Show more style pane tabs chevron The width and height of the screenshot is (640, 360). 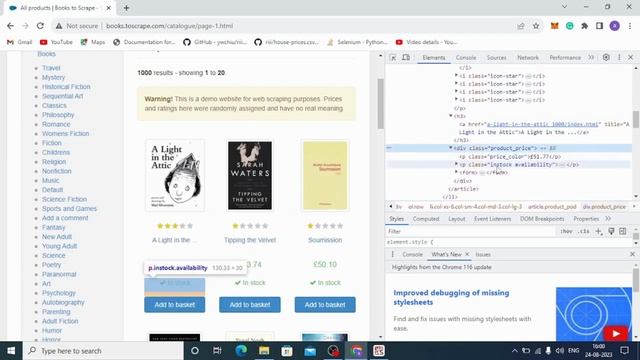tap(608, 219)
